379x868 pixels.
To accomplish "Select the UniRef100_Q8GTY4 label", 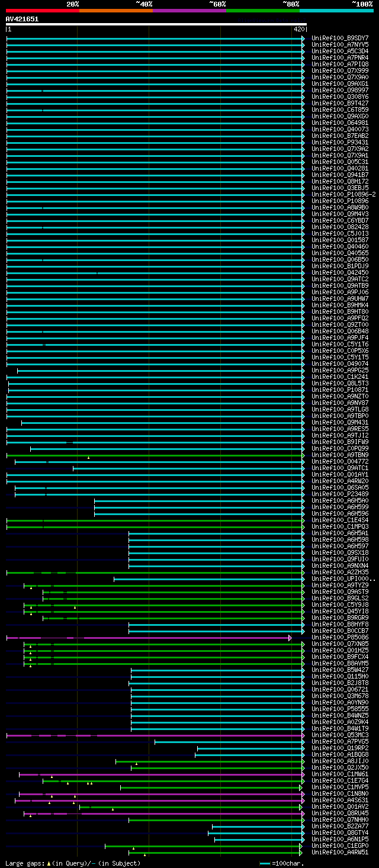I will click(340, 832).
